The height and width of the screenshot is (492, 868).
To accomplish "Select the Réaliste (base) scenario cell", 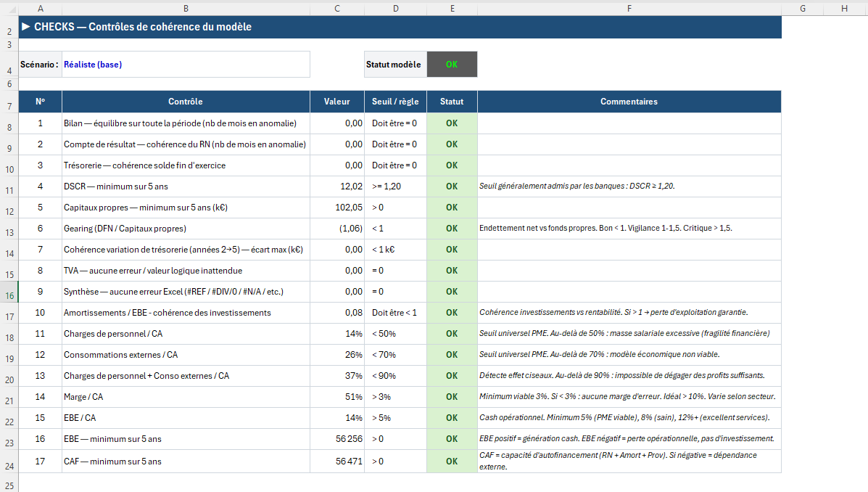I will 186,64.
